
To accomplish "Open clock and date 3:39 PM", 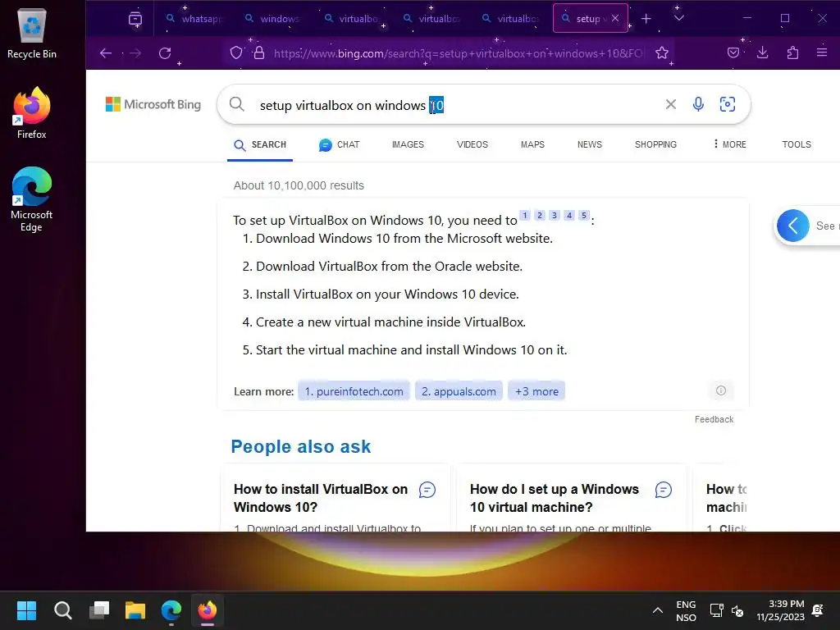I will point(781,610).
